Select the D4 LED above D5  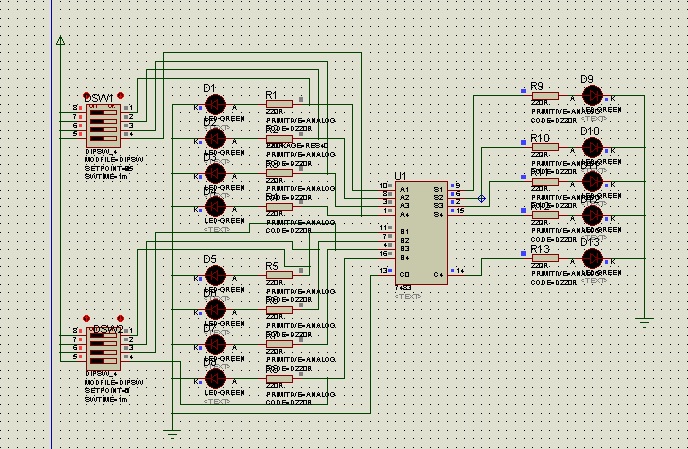point(215,207)
